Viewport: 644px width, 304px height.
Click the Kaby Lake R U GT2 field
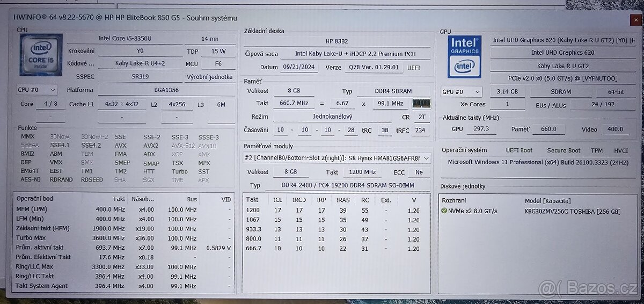coord(562,66)
